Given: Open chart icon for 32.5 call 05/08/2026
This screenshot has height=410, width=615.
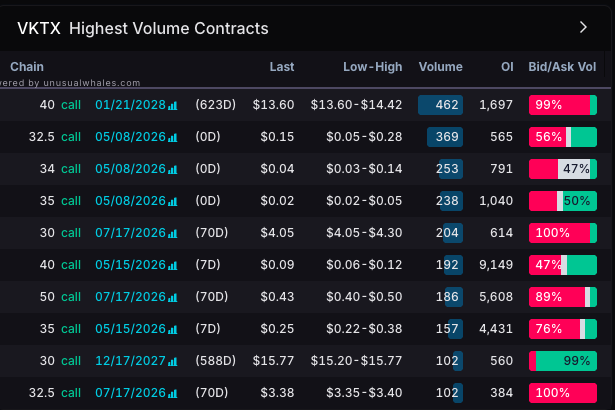Looking at the screenshot, I should [x=173, y=137].
